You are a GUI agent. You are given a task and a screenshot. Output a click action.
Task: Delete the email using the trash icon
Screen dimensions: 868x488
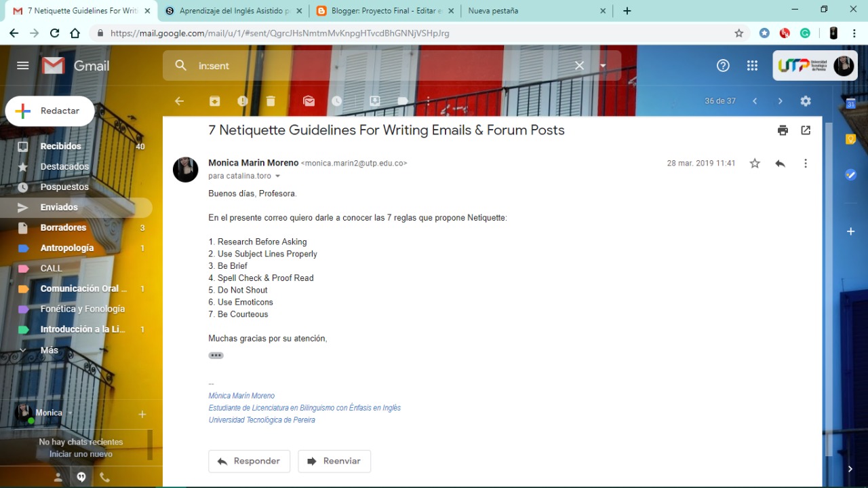[x=271, y=100]
